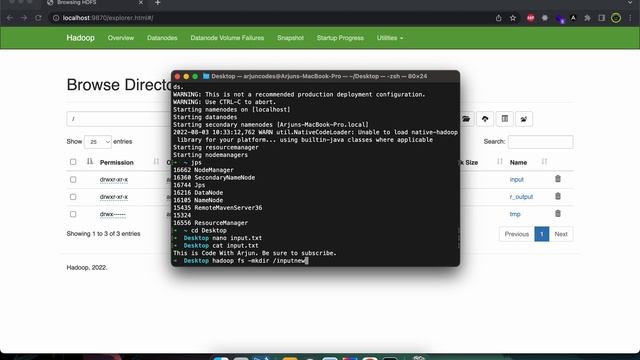The width and height of the screenshot is (640, 360).
Task: Click the Hadoop brand link
Action: (80, 38)
